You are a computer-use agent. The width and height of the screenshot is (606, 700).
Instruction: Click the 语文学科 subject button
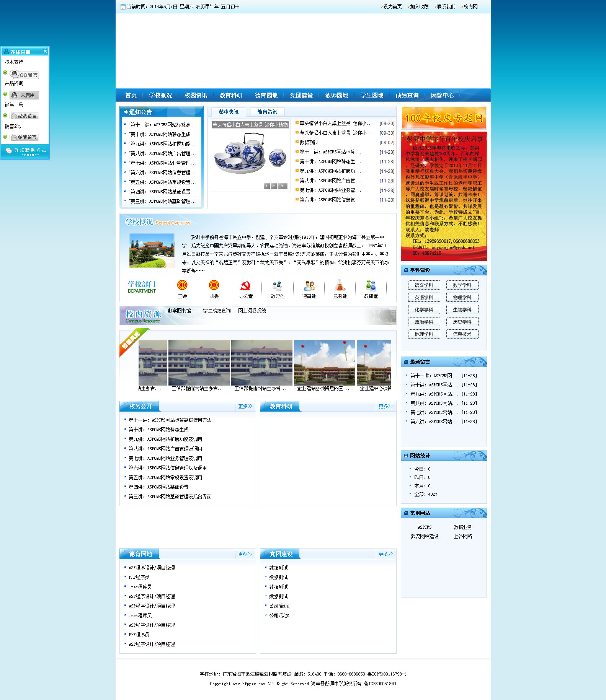[424, 285]
